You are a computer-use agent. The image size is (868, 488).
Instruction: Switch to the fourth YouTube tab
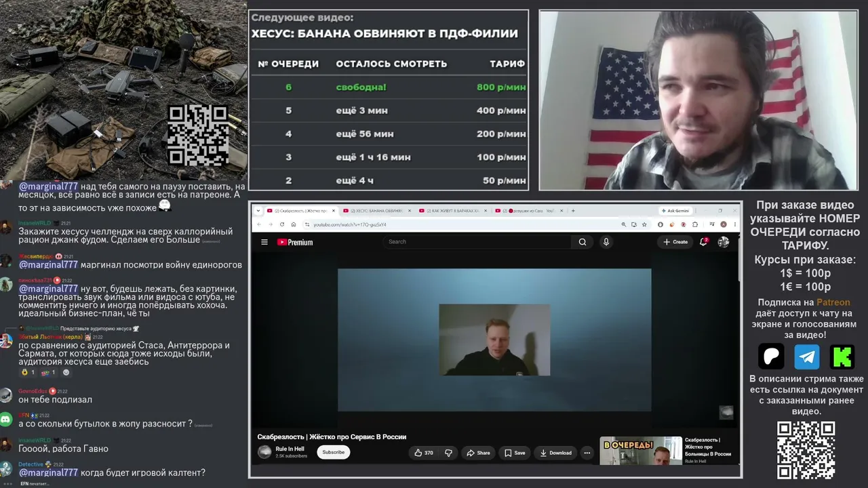click(528, 211)
